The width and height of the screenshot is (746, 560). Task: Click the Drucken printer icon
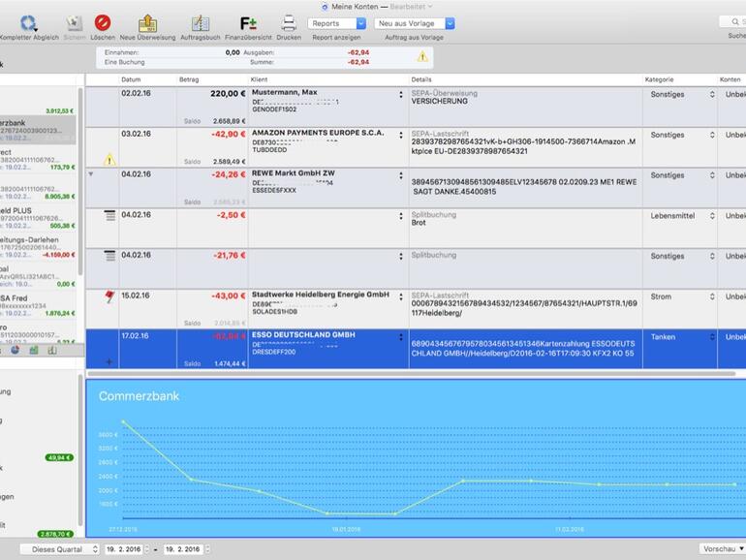(x=289, y=22)
